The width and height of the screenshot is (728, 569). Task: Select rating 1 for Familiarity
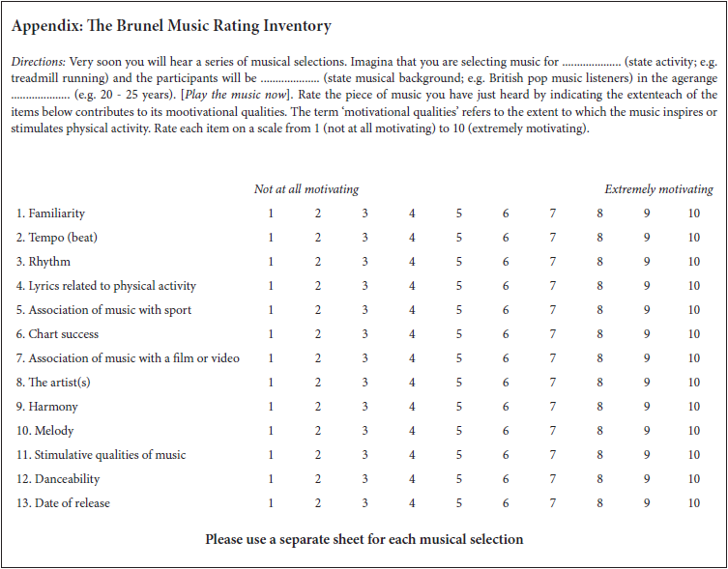pyautogui.click(x=271, y=213)
